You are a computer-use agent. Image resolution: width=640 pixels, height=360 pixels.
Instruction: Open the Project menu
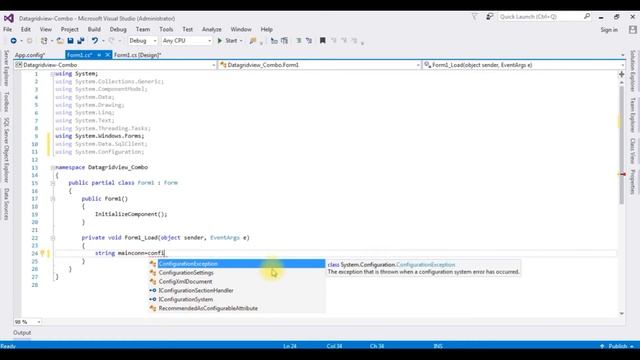pyautogui.click(x=70, y=29)
